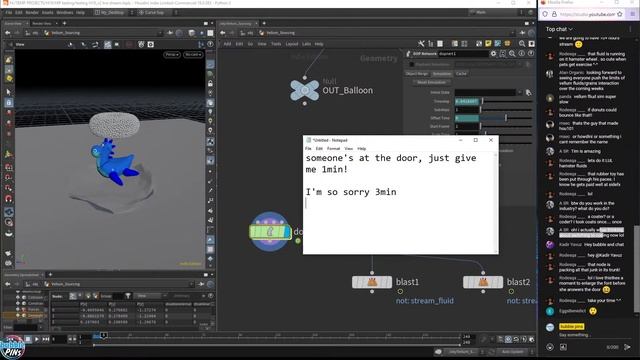Open the Top chat dropdown
Viewport: 640px width, 360px height.
[x=559, y=29]
